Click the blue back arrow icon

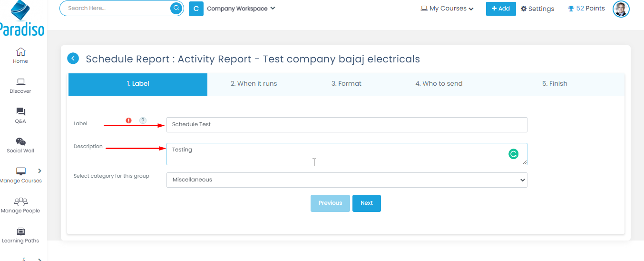click(73, 59)
